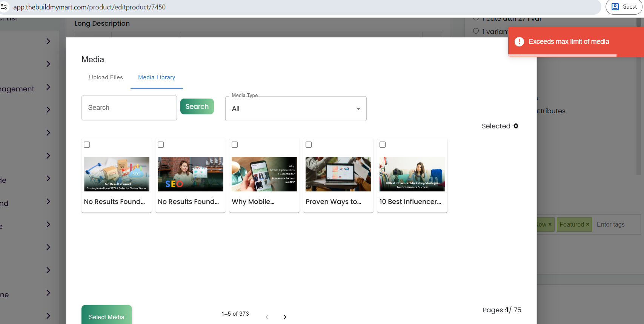Go to previous page of media results
Viewport: 644px width, 324px height.
click(x=267, y=317)
